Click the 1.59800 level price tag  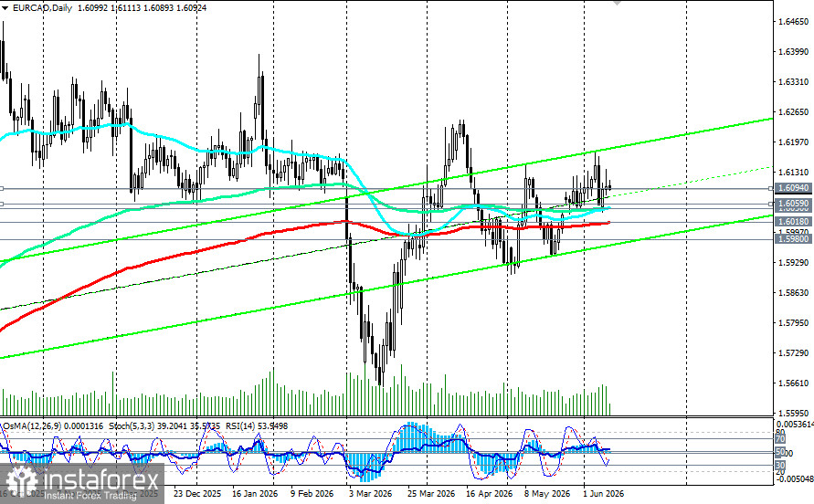[793, 239]
